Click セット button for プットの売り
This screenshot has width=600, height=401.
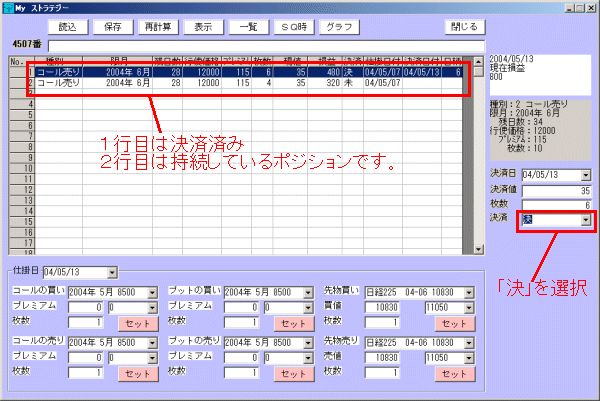click(294, 374)
